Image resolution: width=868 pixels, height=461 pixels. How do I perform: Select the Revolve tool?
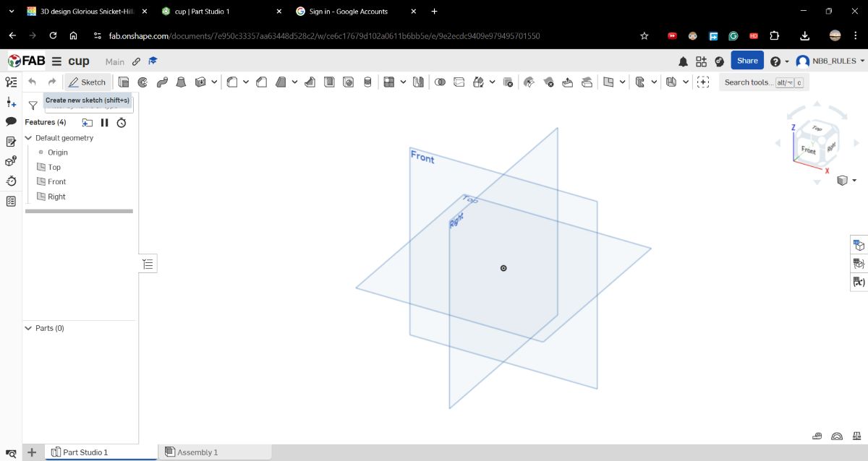click(x=142, y=82)
